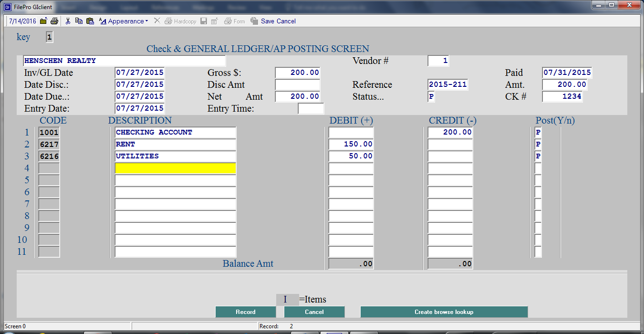Click Cancel in the top toolbar

click(x=286, y=21)
